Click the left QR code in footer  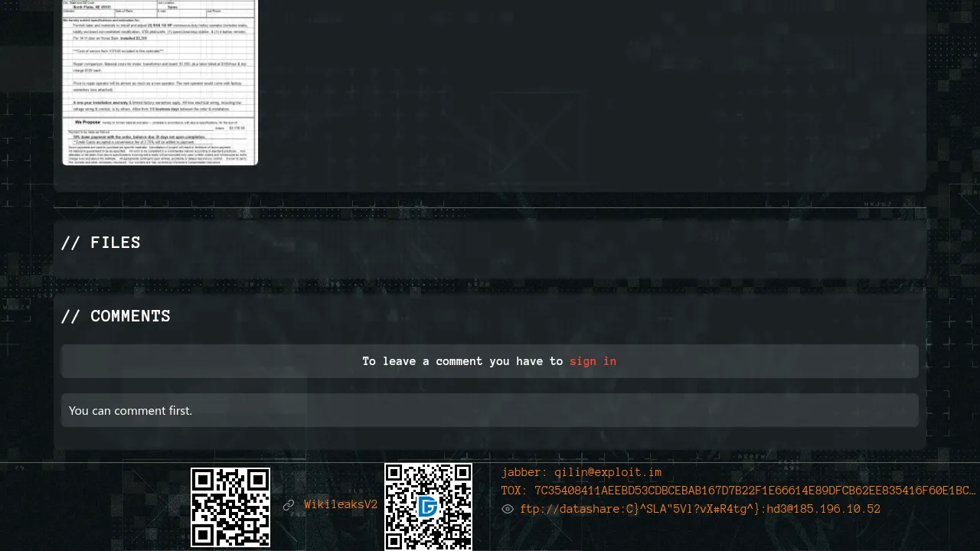click(230, 507)
